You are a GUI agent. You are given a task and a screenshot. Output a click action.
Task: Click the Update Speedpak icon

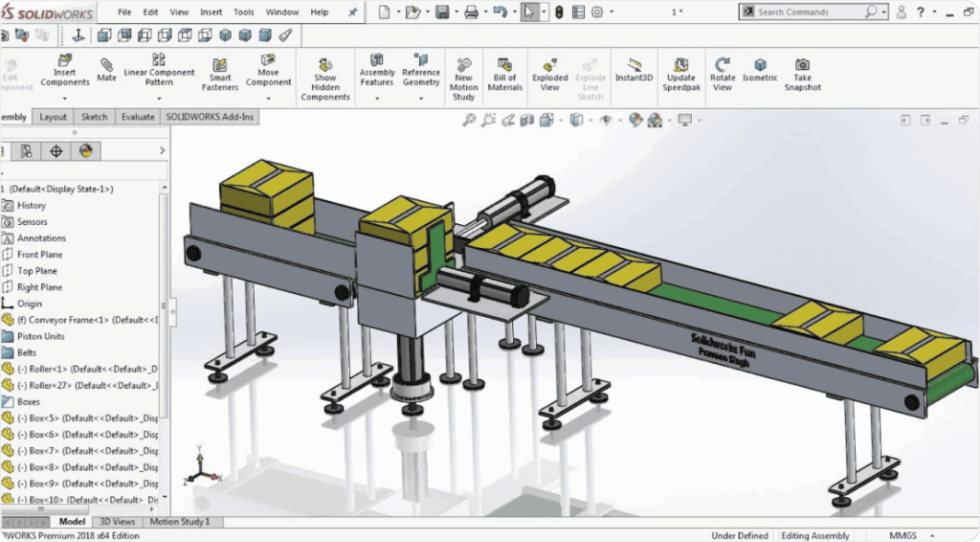[x=679, y=64]
